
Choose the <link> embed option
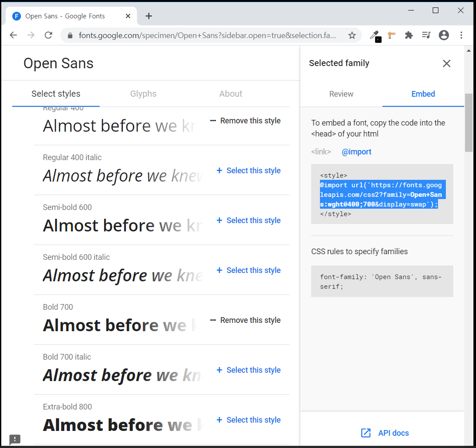coord(321,152)
